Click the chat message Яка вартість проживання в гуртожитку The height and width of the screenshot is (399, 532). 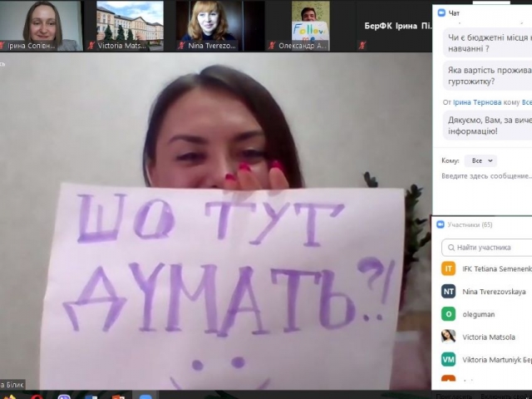pyautogui.click(x=488, y=76)
